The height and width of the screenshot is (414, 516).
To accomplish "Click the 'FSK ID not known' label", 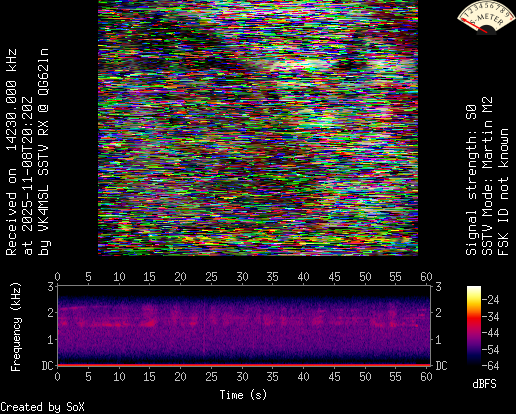I will tap(503, 192).
